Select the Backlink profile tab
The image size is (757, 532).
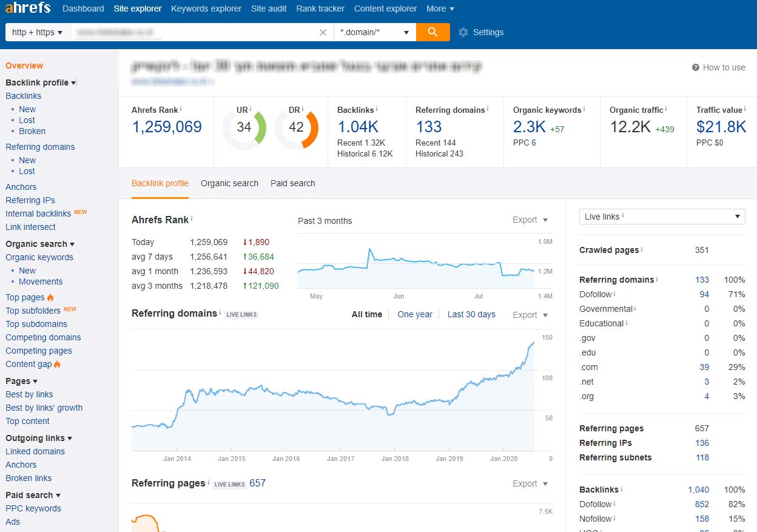click(160, 183)
